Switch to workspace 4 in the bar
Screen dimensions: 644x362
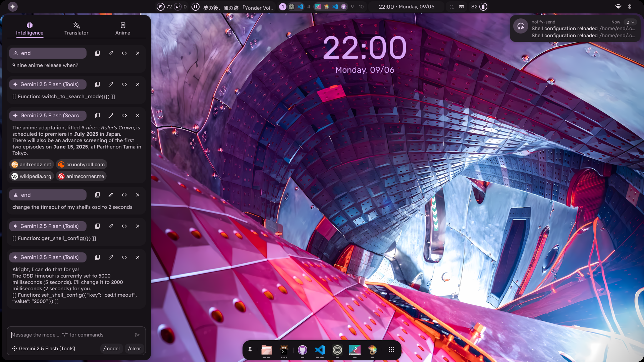pyautogui.click(x=309, y=7)
